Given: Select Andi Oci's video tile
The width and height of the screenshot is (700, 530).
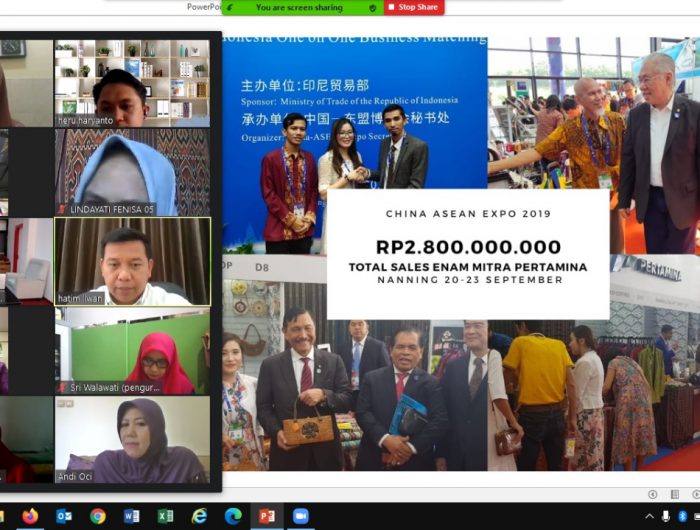Looking at the screenshot, I should pyautogui.click(x=132, y=439).
